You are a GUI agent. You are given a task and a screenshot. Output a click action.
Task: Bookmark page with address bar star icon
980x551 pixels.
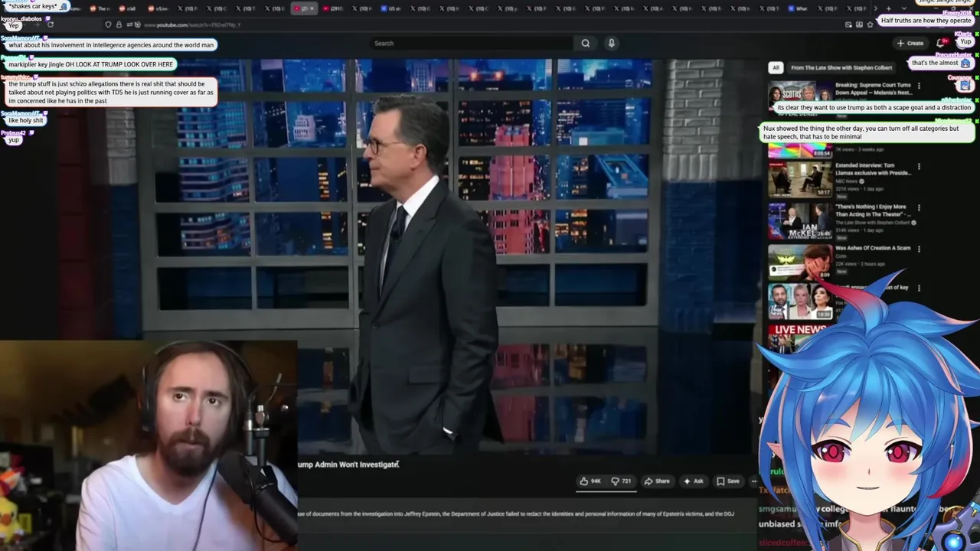(x=870, y=24)
